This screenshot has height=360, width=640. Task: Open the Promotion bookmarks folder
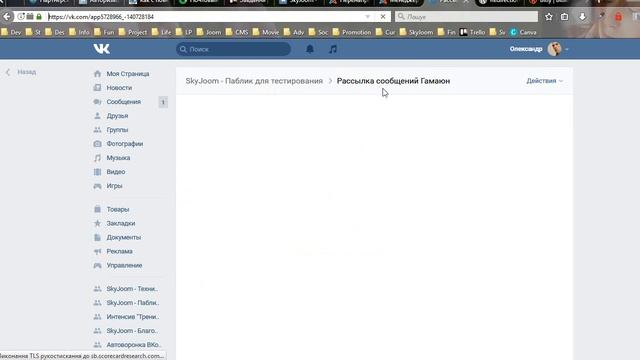pos(352,32)
